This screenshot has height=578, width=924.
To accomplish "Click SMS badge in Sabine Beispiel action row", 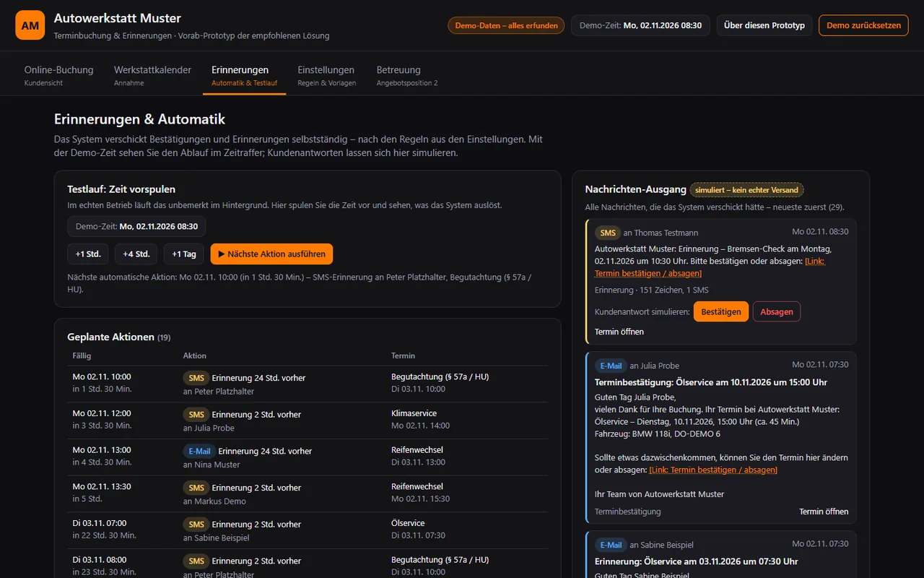I will (196, 524).
